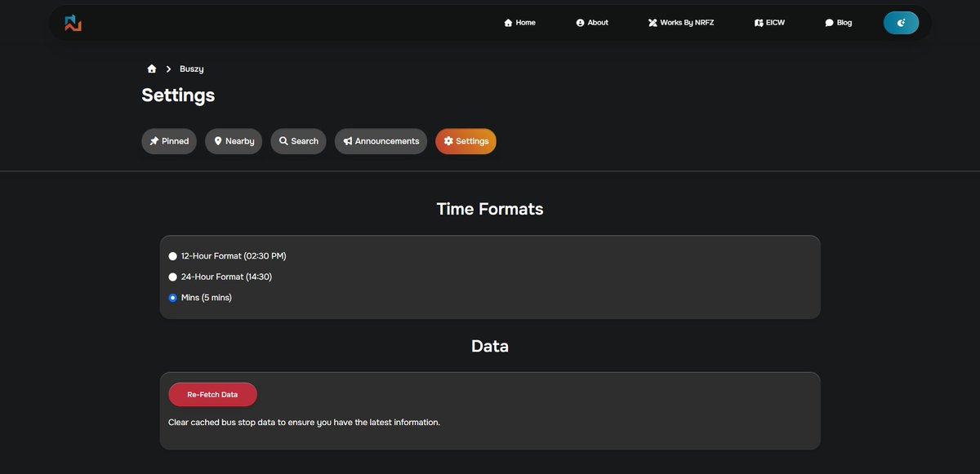Visit the Blog from the top navigation
This screenshot has height=474, width=980.
click(838, 23)
